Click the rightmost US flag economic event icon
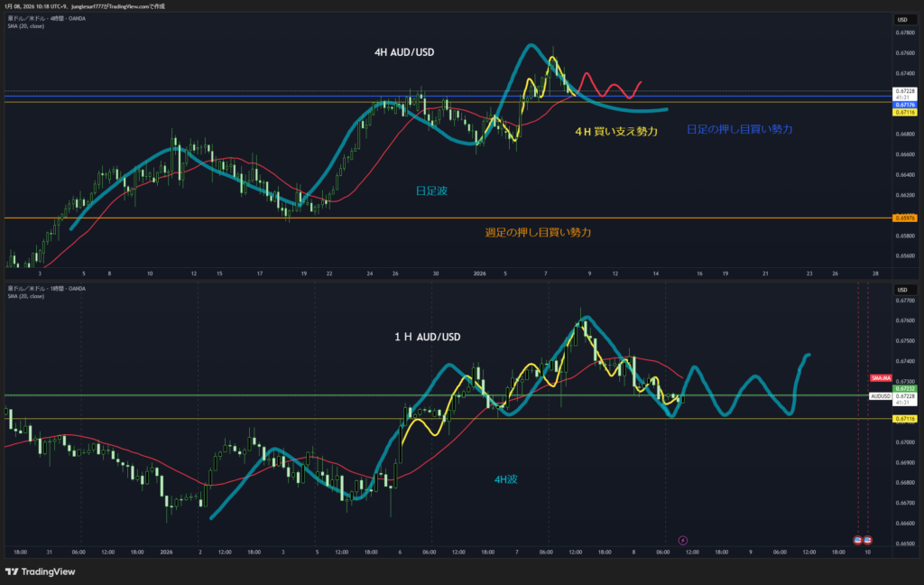The width and height of the screenshot is (924, 585). pos(867,540)
